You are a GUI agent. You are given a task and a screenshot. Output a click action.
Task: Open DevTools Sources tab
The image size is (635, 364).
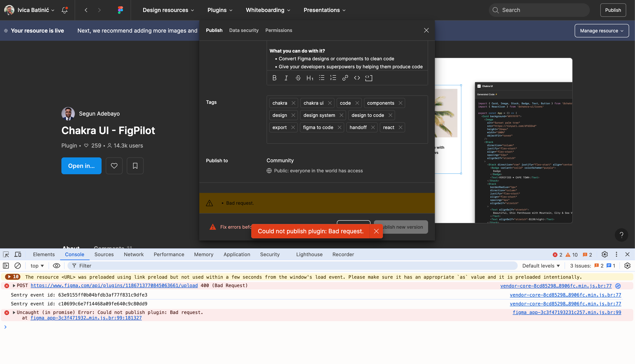point(104,255)
